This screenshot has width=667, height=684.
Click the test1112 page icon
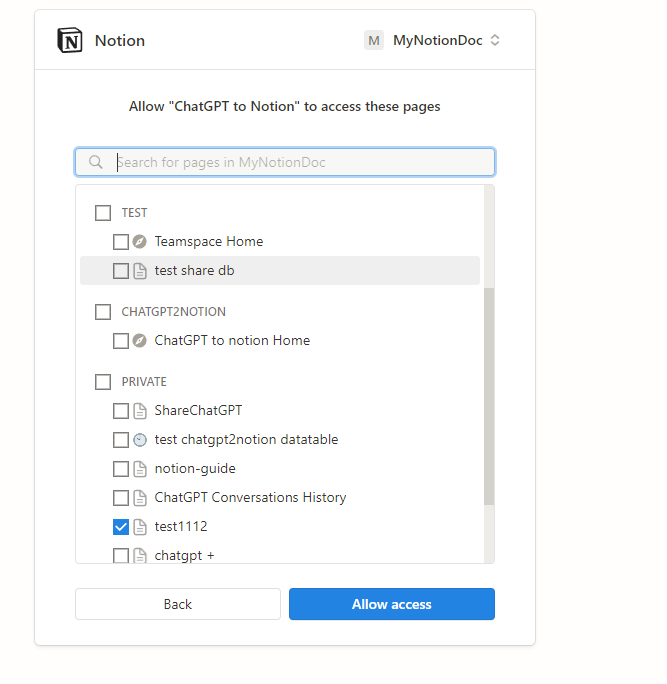pyautogui.click(x=140, y=527)
